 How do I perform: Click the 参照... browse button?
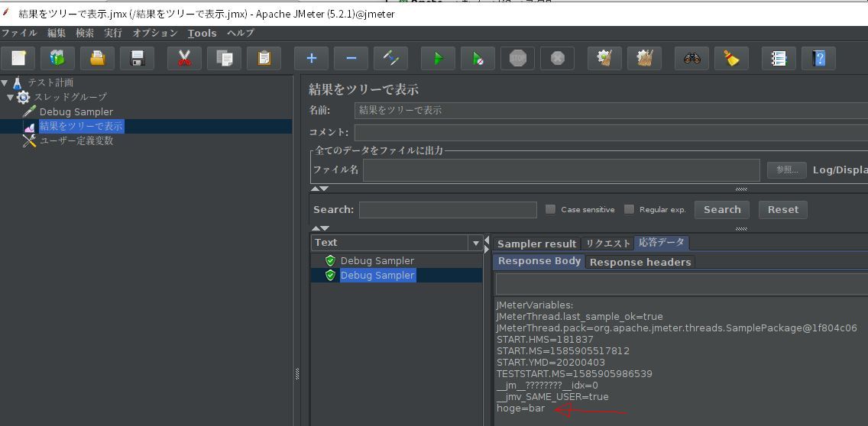tap(787, 169)
